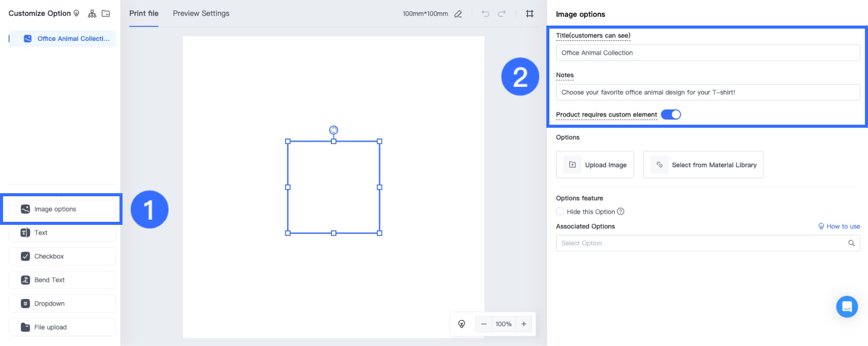This screenshot has width=868, height=346.
Task: Open the folder icon in the Customize Option header
Action: pyautogui.click(x=106, y=14)
